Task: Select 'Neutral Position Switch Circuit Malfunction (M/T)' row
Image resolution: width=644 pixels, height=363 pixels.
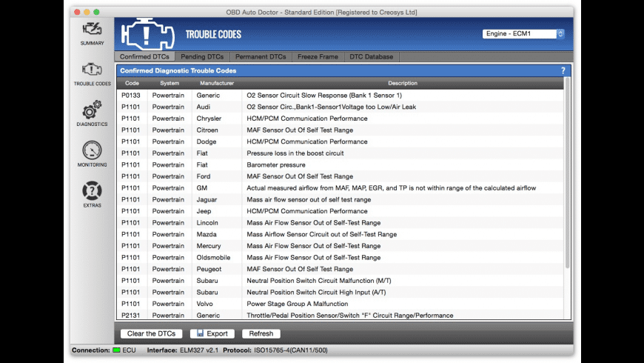Action: coord(340,280)
